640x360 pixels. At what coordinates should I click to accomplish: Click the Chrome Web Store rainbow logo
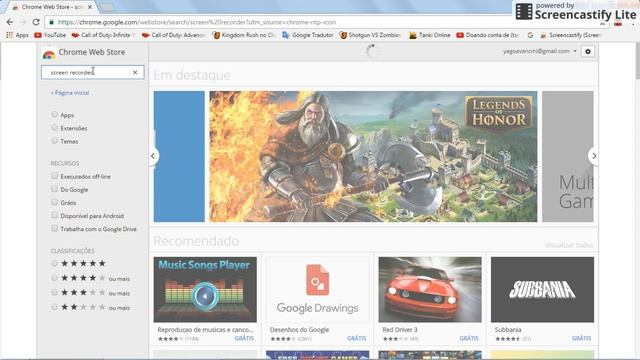pyautogui.click(x=49, y=53)
